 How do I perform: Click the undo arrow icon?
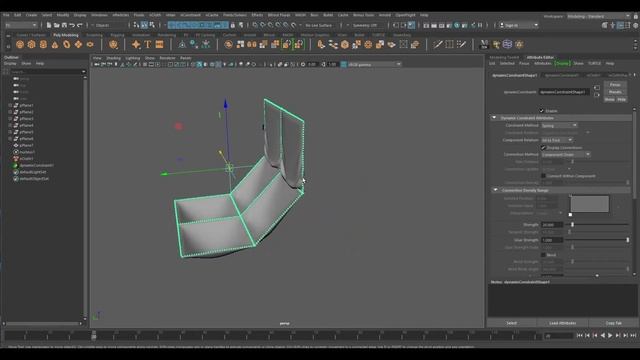pos(72,25)
